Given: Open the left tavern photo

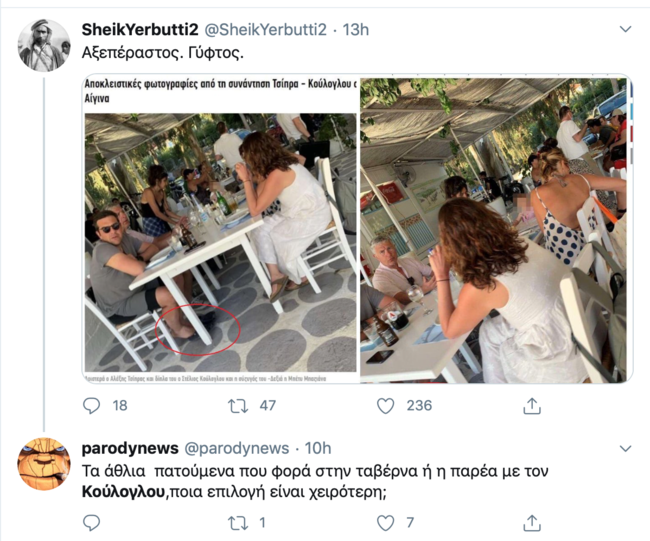Looking at the screenshot, I should coord(220,229).
